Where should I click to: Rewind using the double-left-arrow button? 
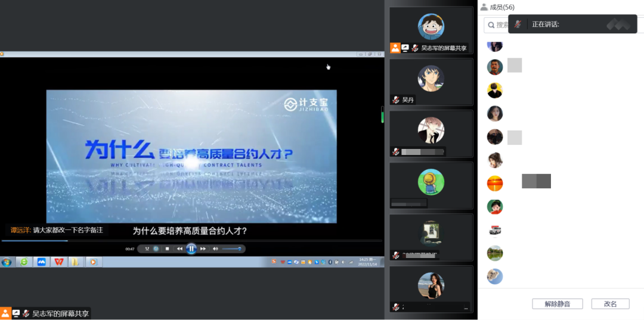pos(179,248)
